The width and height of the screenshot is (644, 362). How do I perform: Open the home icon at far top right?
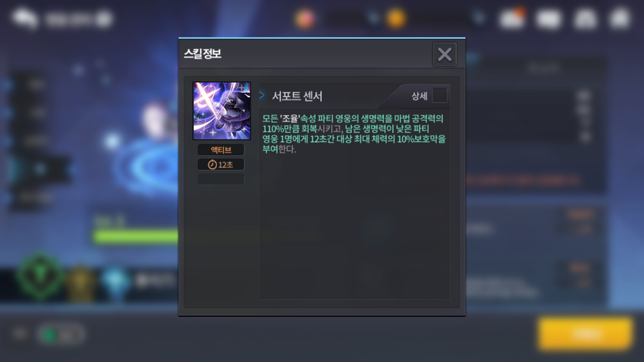pyautogui.click(x=620, y=18)
